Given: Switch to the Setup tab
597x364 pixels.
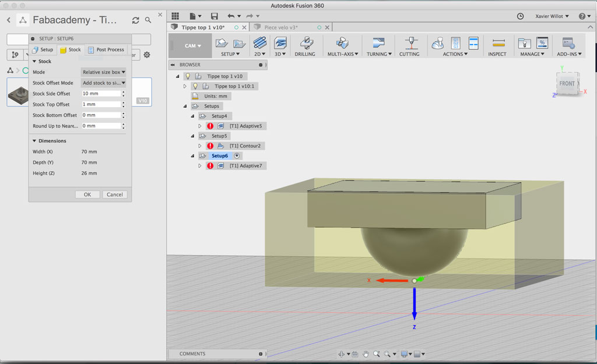Looking at the screenshot, I should pos(43,50).
